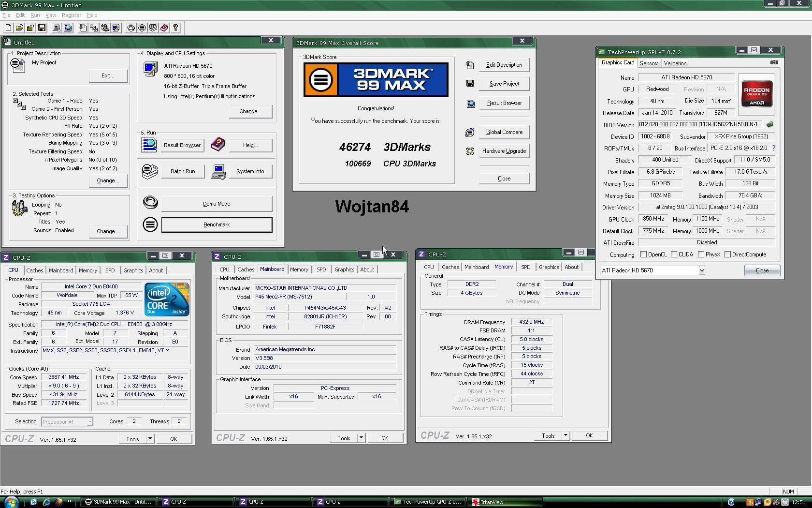Viewport: 812px width, 508px height.
Task: Click the Result Browser button in Run panel
Action: click(x=182, y=145)
